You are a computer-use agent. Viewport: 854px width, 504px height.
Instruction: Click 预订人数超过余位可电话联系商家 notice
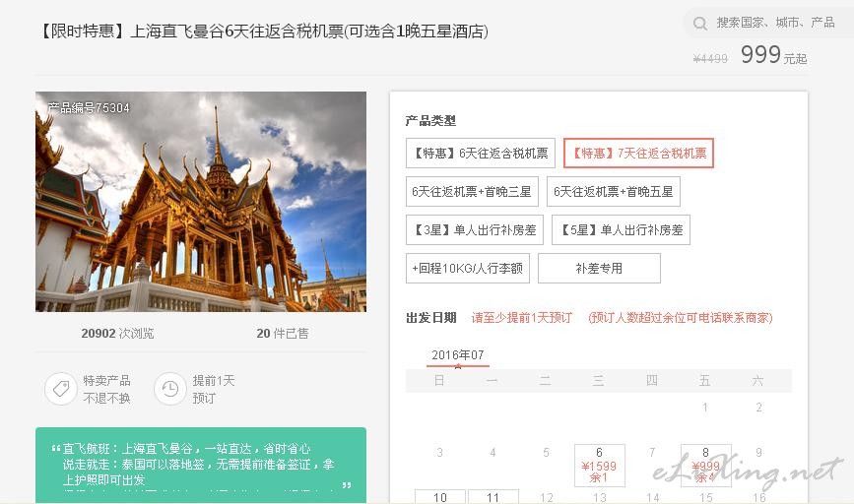pyautogui.click(x=681, y=318)
